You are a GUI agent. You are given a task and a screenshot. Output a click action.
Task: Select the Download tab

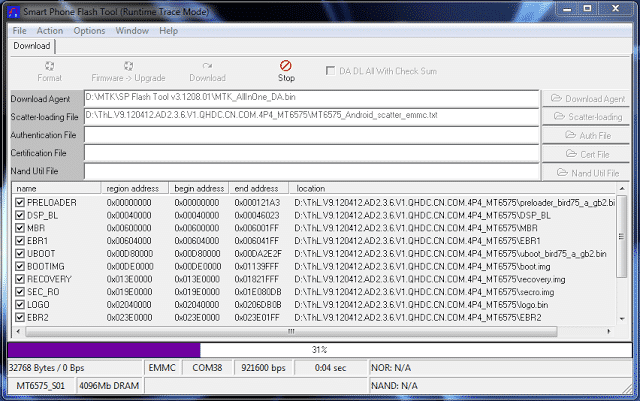(x=32, y=46)
